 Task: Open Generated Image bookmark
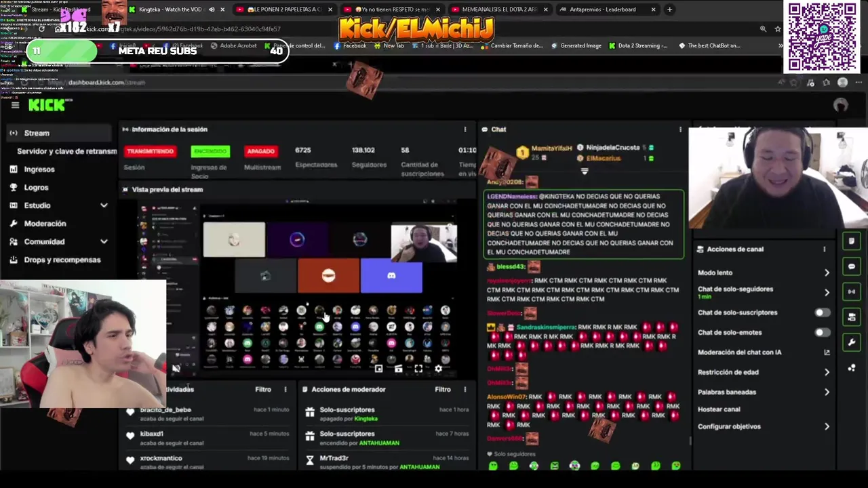coord(576,46)
